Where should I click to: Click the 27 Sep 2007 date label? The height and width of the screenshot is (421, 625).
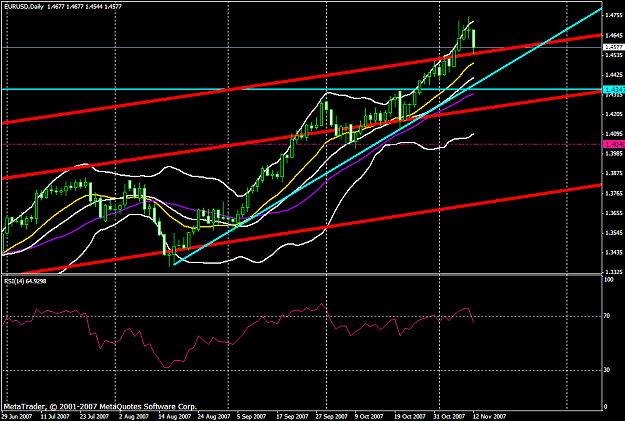[331, 417]
